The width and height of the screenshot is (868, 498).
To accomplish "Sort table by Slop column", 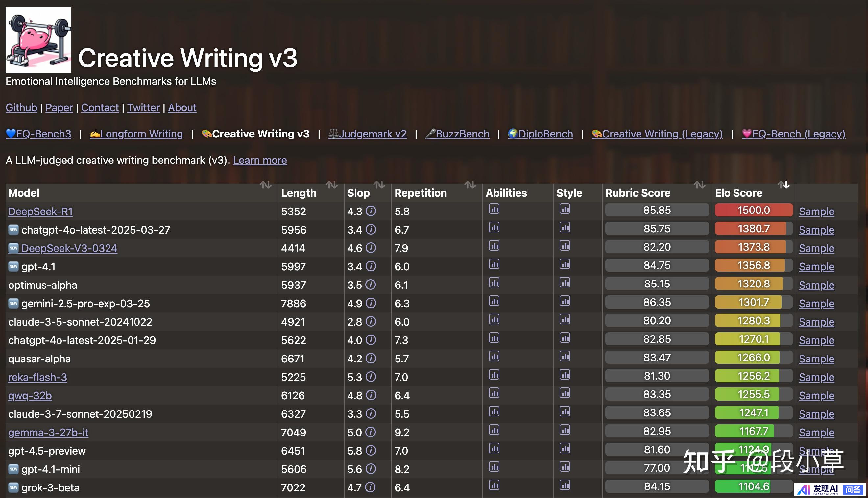I will (379, 185).
